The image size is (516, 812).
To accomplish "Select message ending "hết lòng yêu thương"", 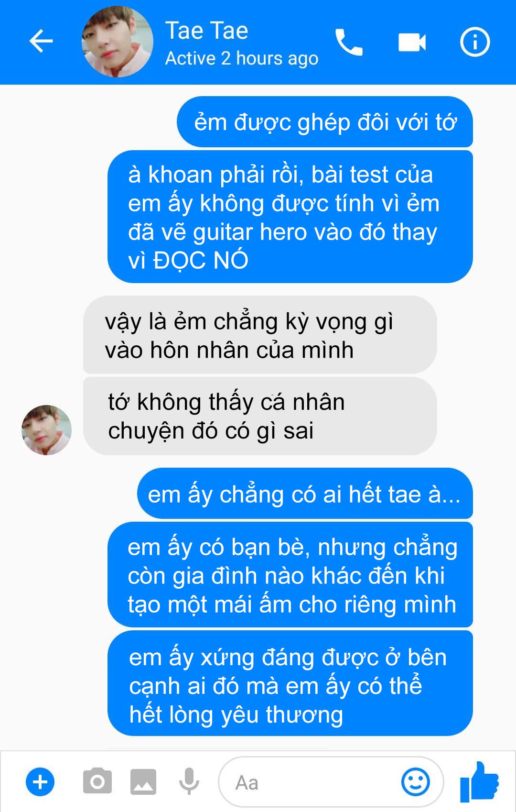I will click(x=290, y=683).
